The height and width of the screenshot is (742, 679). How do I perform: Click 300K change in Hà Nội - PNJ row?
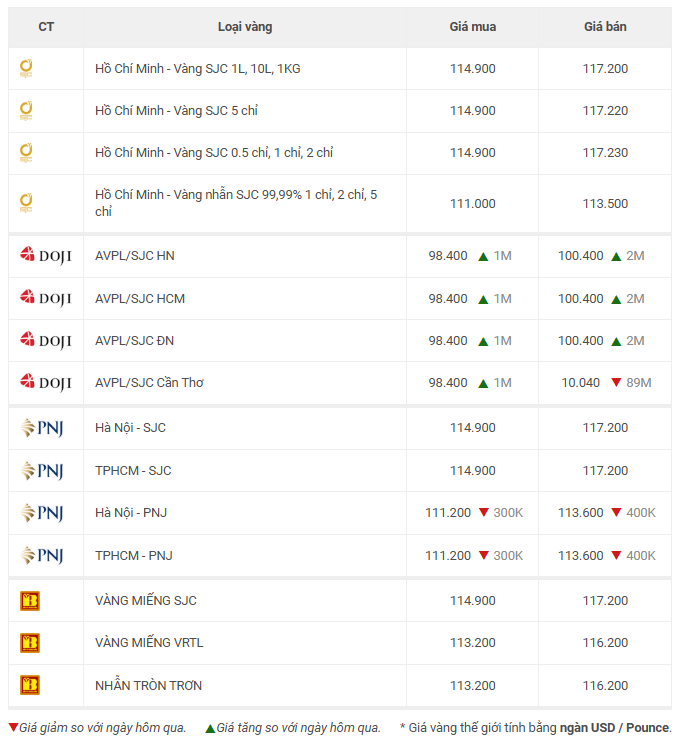click(x=508, y=513)
